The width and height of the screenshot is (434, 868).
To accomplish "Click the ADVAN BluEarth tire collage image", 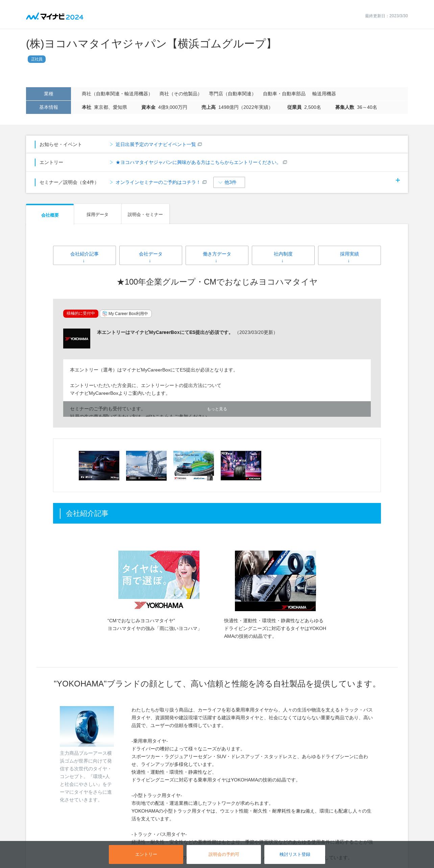I will (x=275, y=581).
